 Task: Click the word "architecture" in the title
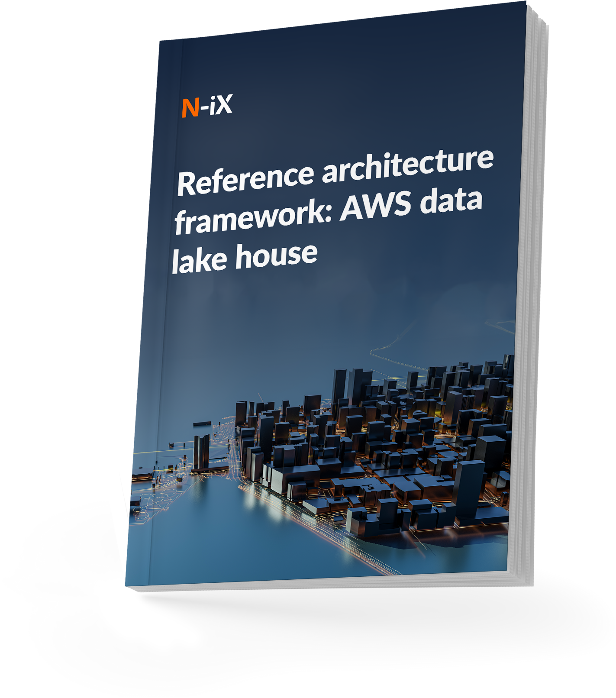click(407, 165)
